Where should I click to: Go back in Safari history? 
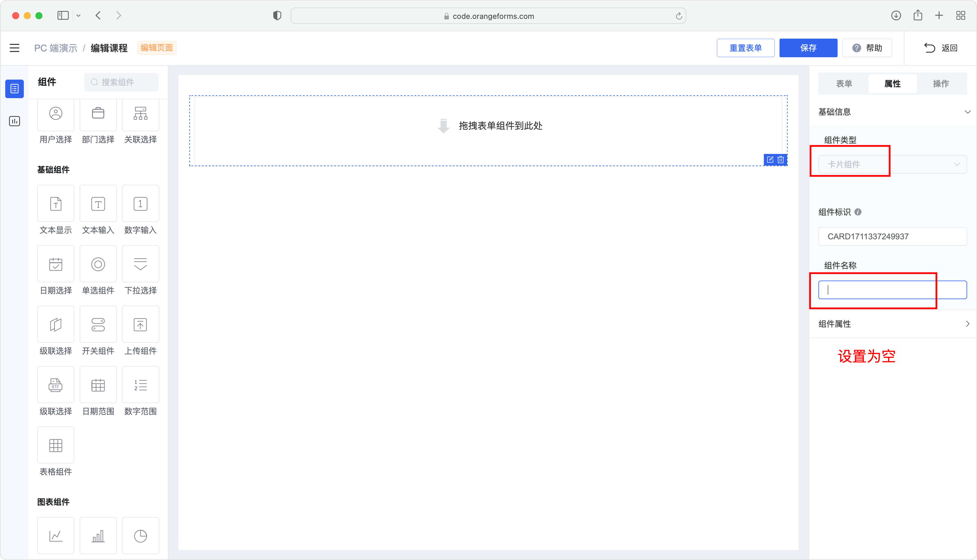coord(98,16)
